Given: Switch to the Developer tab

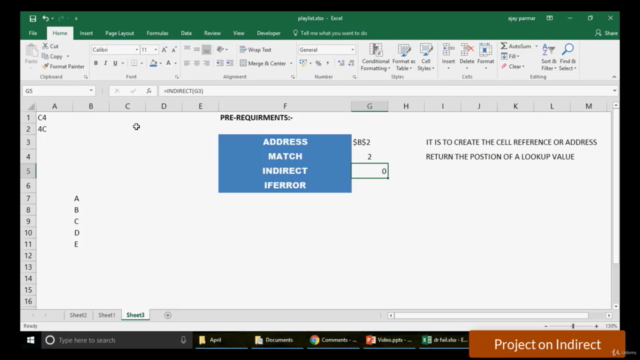Looking at the screenshot, I should pyautogui.click(x=269, y=33).
